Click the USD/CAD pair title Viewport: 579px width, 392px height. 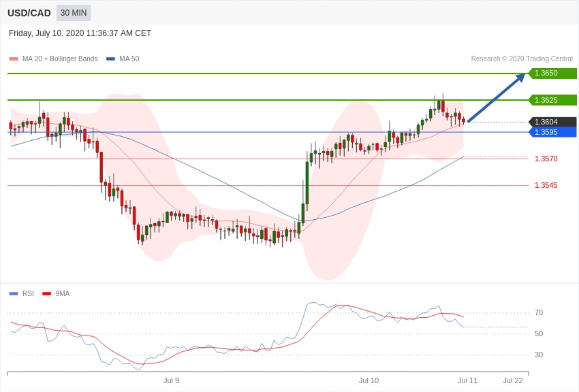(x=29, y=13)
